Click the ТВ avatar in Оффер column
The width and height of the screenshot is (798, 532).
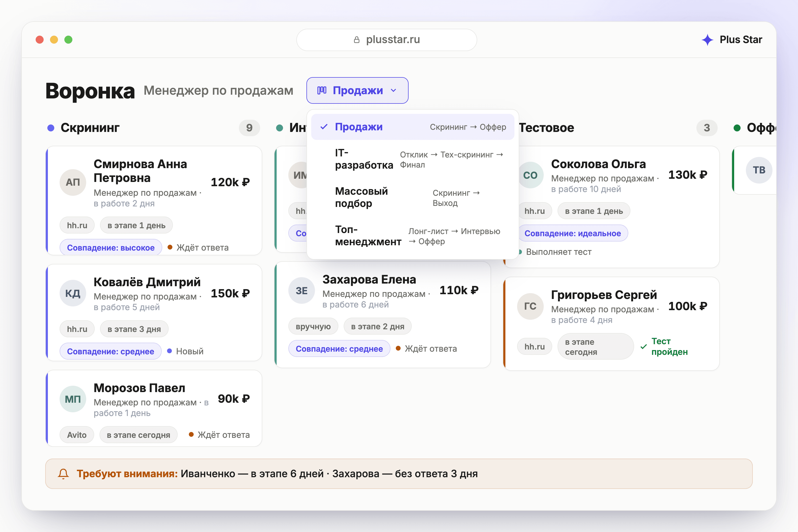click(x=759, y=170)
